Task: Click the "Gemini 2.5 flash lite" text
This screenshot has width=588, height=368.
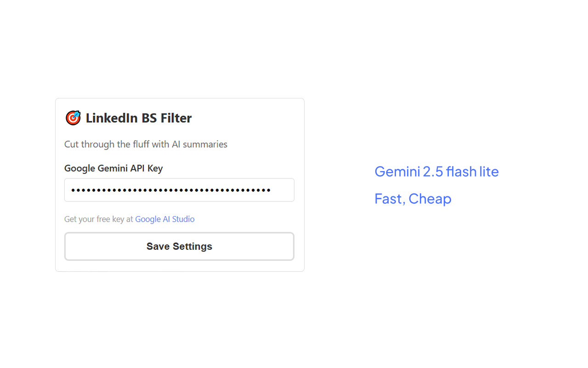Action: pos(436,172)
